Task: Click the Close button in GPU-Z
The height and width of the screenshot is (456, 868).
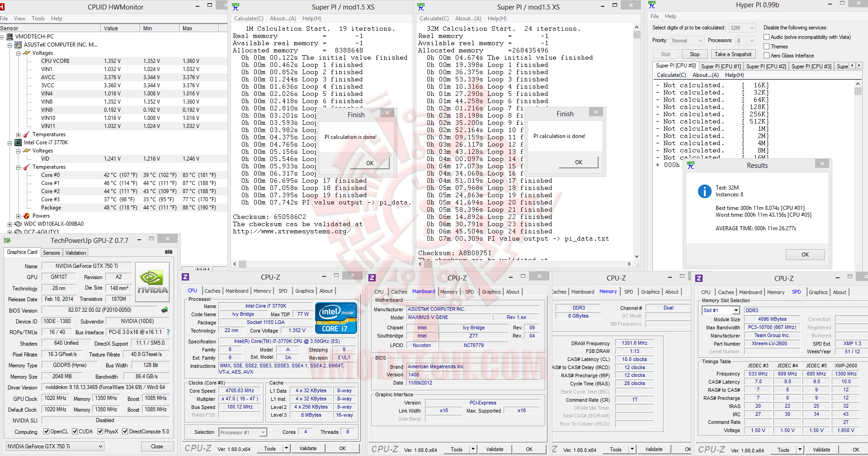Action: 157,446
